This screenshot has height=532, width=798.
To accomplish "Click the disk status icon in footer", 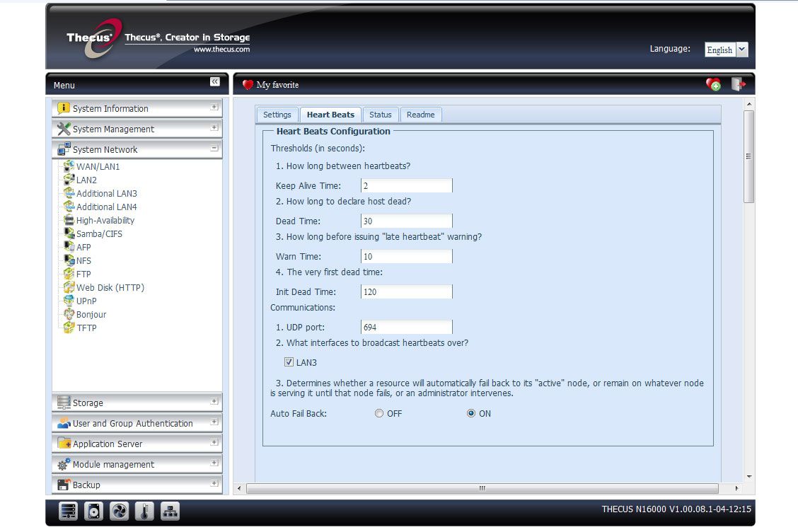I will point(93,511).
